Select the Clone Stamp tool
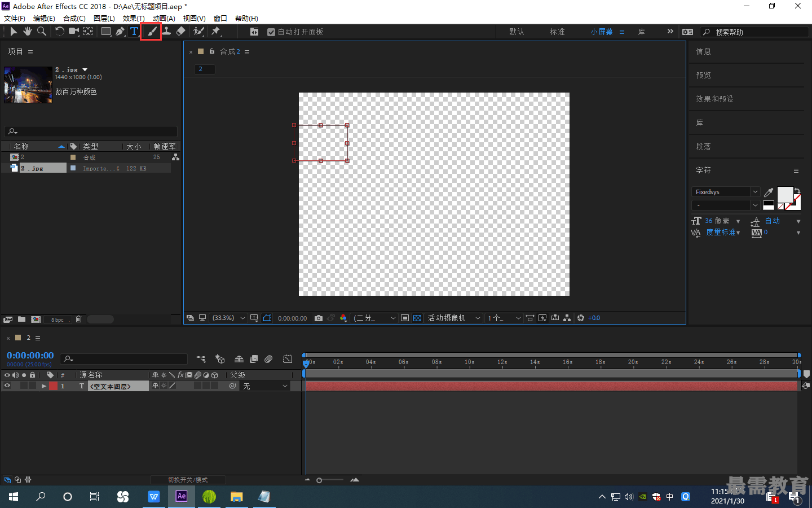 pyautogui.click(x=166, y=32)
